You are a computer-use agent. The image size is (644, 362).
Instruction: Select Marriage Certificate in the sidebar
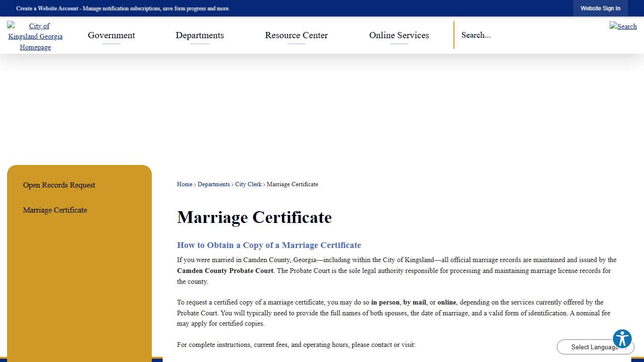tap(55, 210)
